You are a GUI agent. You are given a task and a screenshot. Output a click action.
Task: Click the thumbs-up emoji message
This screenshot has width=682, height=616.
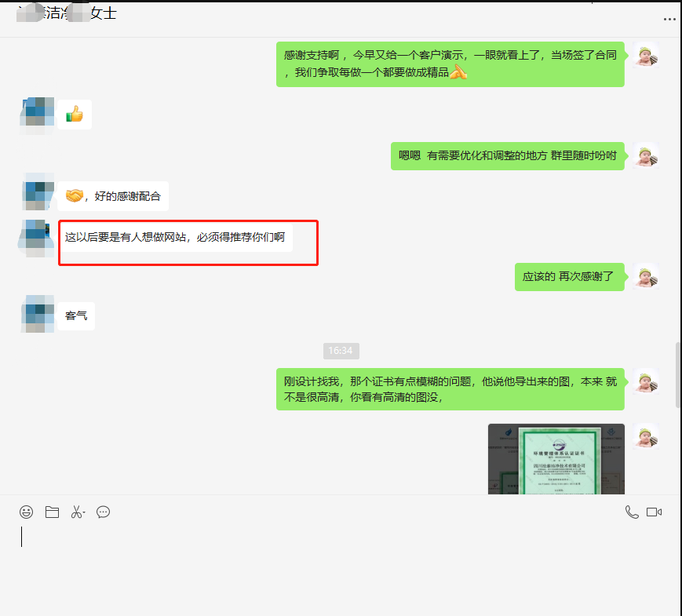pyautogui.click(x=75, y=115)
